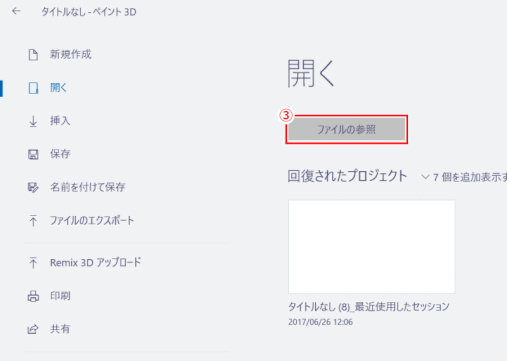Click the 名前を付けて保存 icon

[x=33, y=187]
